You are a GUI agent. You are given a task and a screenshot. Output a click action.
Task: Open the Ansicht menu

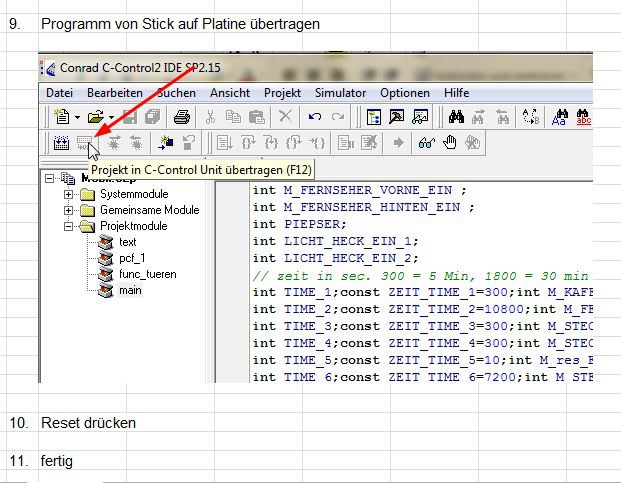tap(230, 93)
